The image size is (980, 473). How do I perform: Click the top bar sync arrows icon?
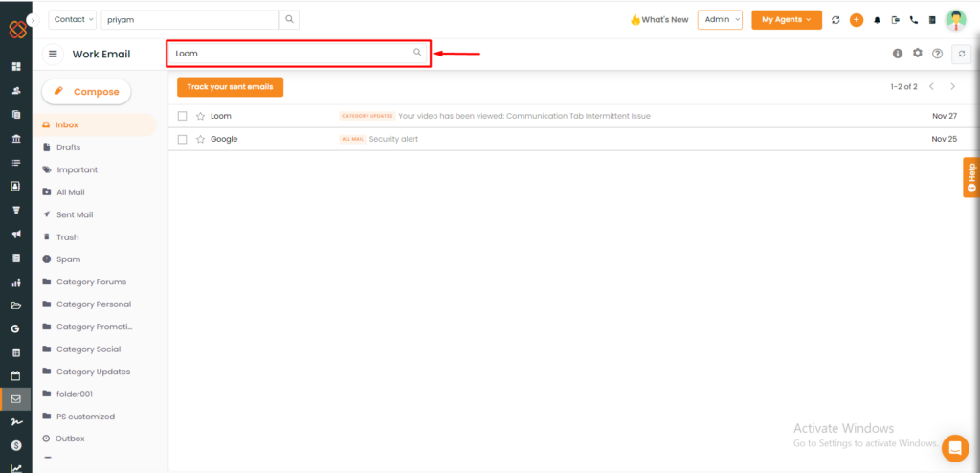(x=835, y=20)
